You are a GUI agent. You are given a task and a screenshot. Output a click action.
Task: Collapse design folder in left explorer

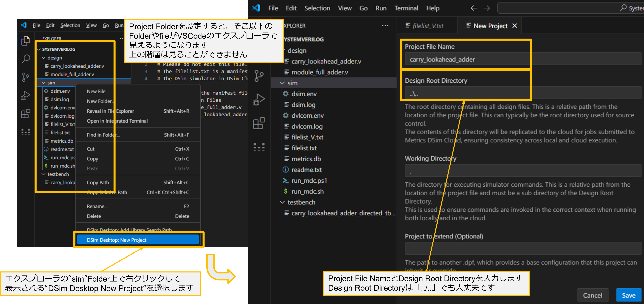click(43, 58)
